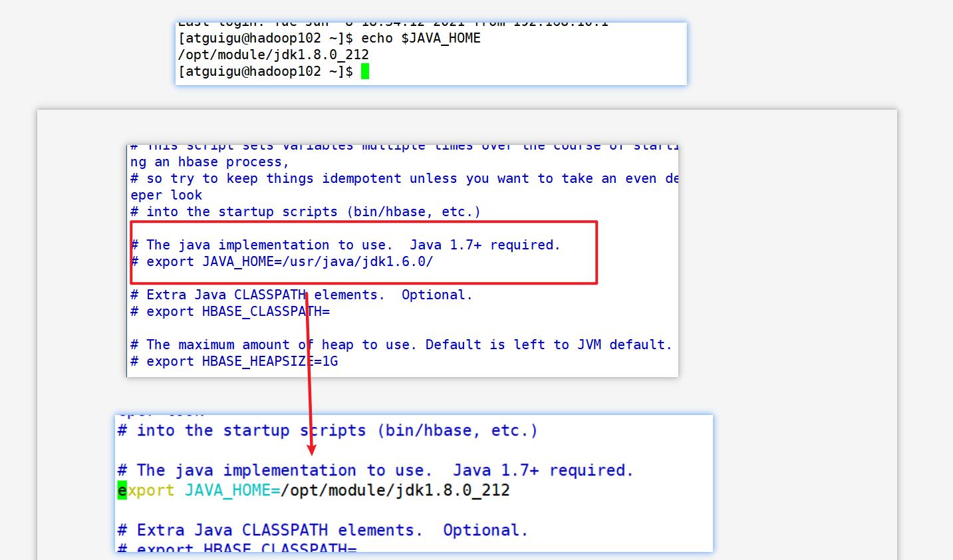Select the '# export HBASE_HEAPSIZE=1G' line
The height and width of the screenshot is (560, 953).
[234, 362]
